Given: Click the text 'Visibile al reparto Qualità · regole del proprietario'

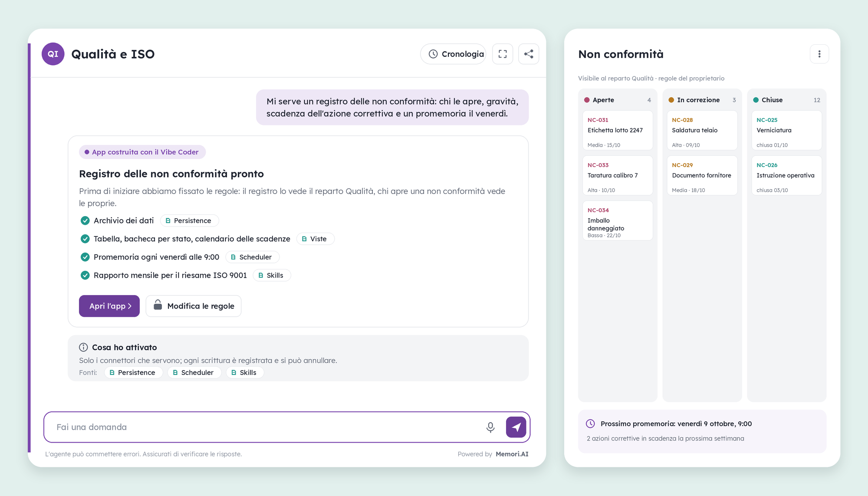Looking at the screenshot, I should pos(651,78).
